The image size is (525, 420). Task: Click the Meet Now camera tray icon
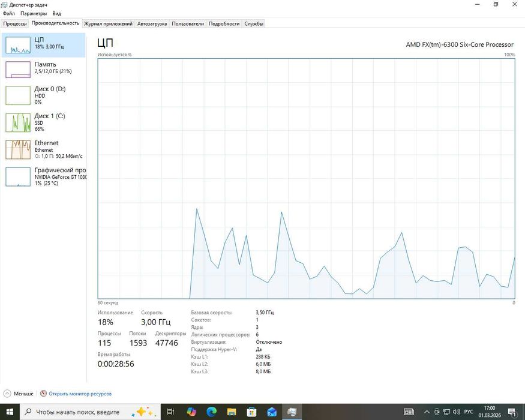coord(437,412)
